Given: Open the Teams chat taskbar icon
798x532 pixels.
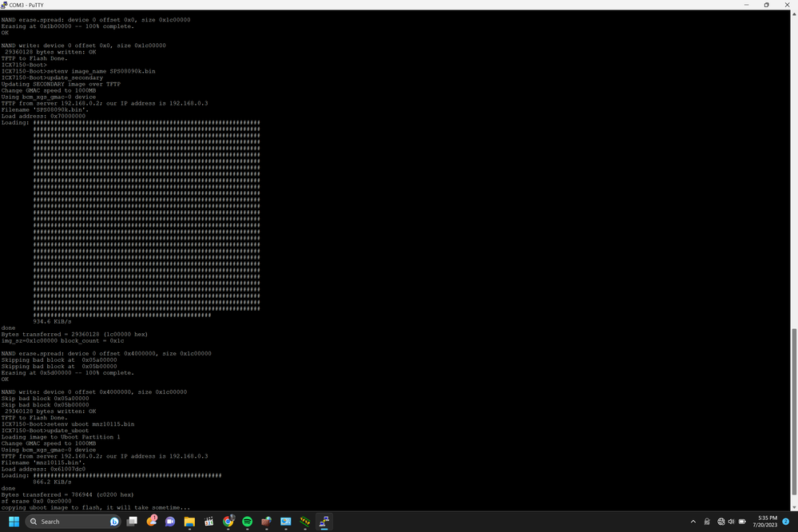Looking at the screenshot, I should pos(170,522).
